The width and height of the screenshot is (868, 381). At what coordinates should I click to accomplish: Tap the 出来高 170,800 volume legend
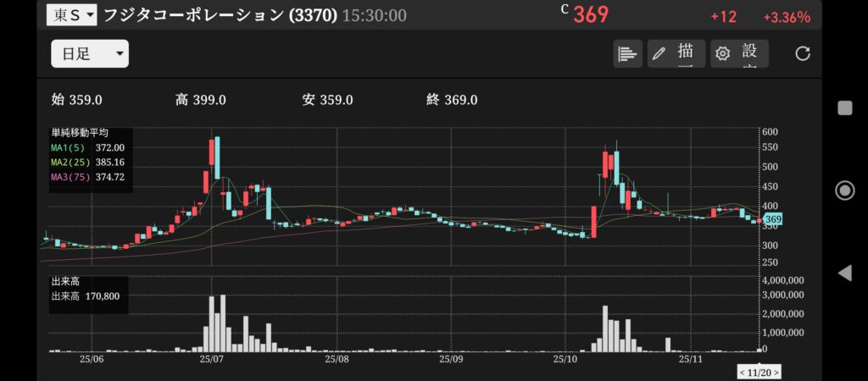pos(85,297)
